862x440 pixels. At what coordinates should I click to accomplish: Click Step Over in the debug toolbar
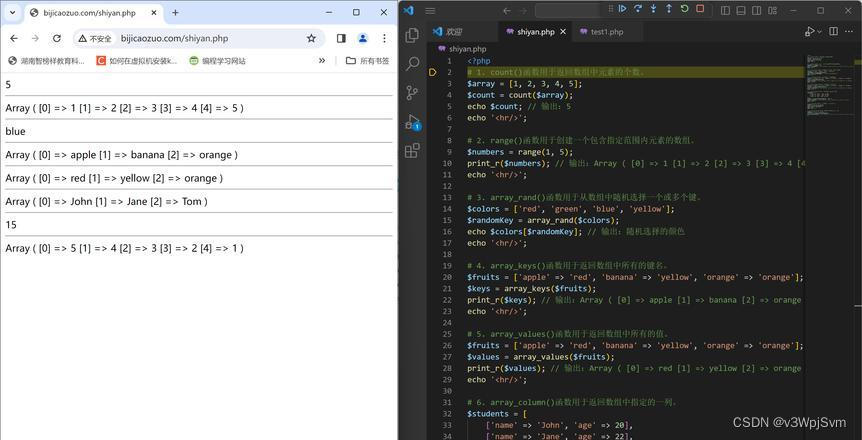click(x=638, y=9)
